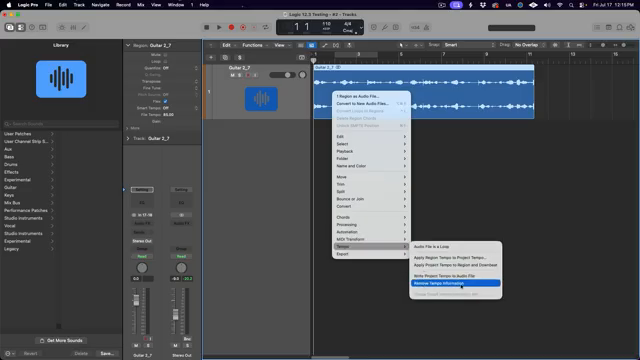Open the Smart Tempo Off popup

180,108
